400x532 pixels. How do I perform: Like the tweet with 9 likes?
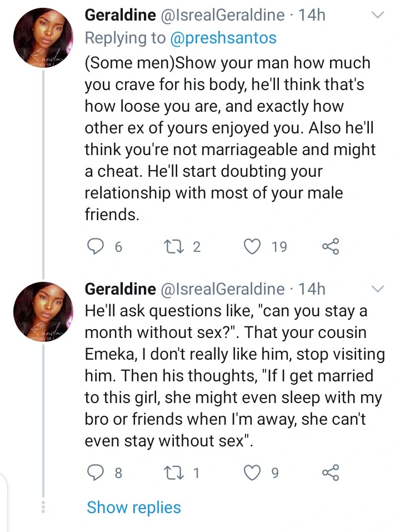pos(253,473)
